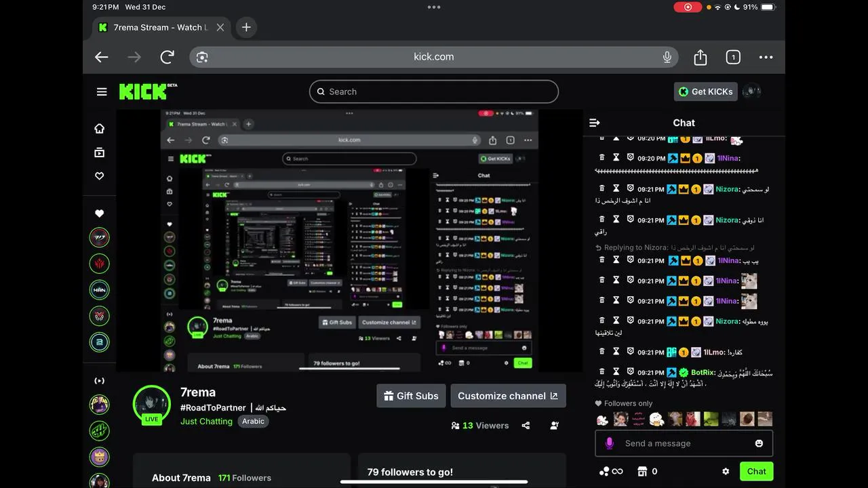Tap the address bar voice search microphone

[x=667, y=57]
